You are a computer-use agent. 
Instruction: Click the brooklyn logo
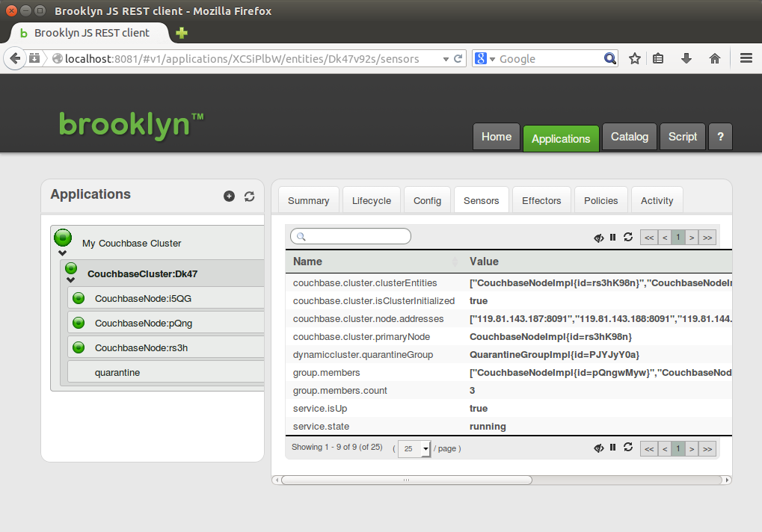[x=131, y=126]
